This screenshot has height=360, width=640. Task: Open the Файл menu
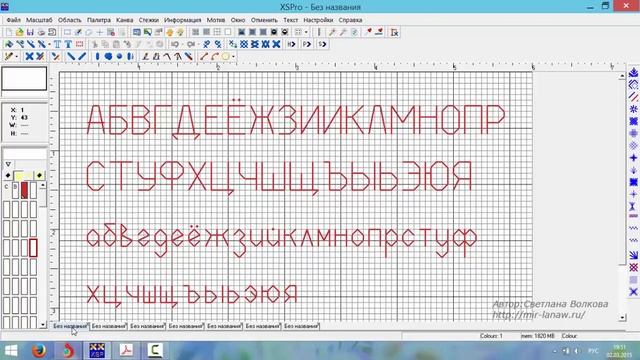13,20
